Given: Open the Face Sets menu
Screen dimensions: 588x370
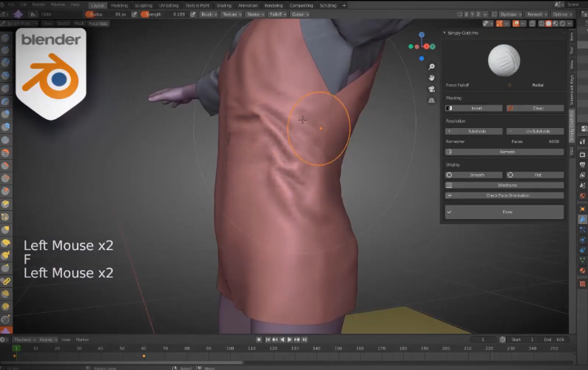Looking at the screenshot, I should coord(98,23).
